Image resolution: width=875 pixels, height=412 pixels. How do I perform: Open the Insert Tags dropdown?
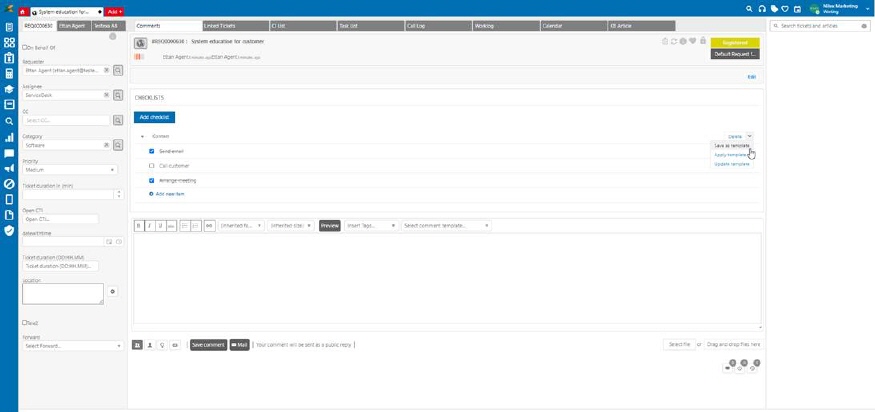pos(371,226)
